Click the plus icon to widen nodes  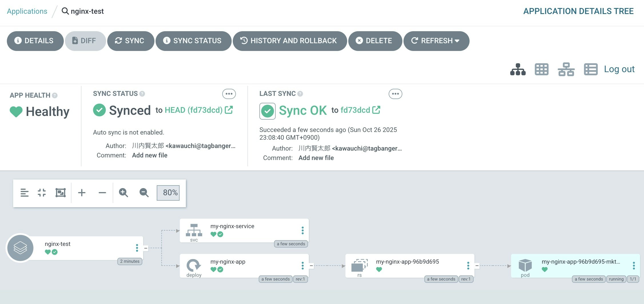pyautogui.click(x=82, y=193)
